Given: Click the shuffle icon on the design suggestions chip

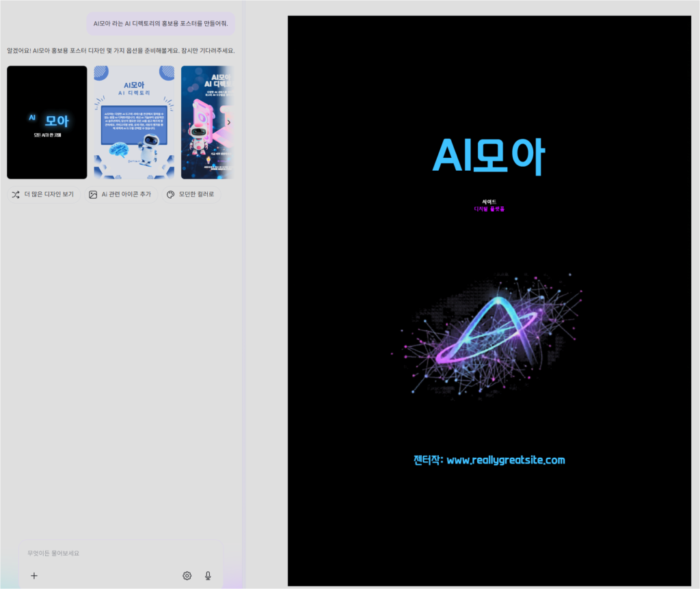Looking at the screenshot, I should [15, 194].
